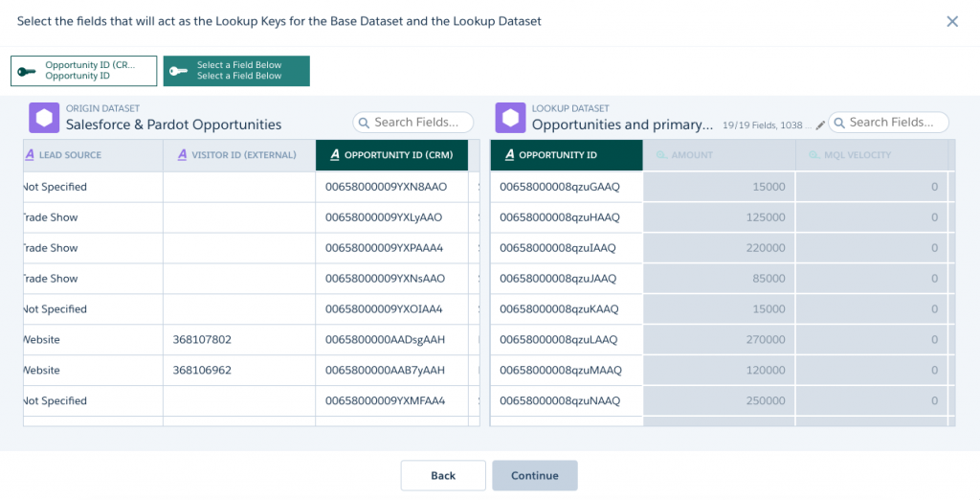
Task: Click the key icon in second pill
Action: point(179,71)
